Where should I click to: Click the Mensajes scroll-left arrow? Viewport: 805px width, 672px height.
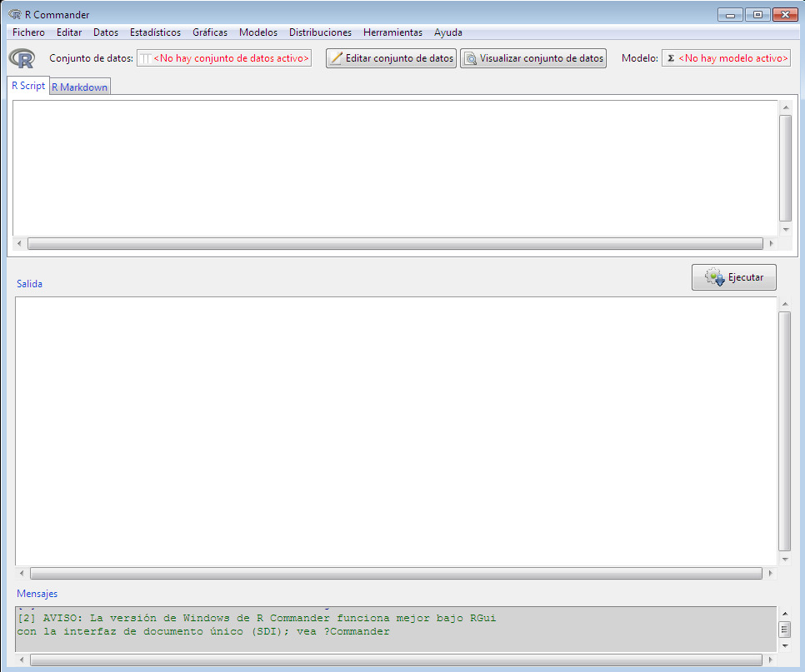(22, 660)
